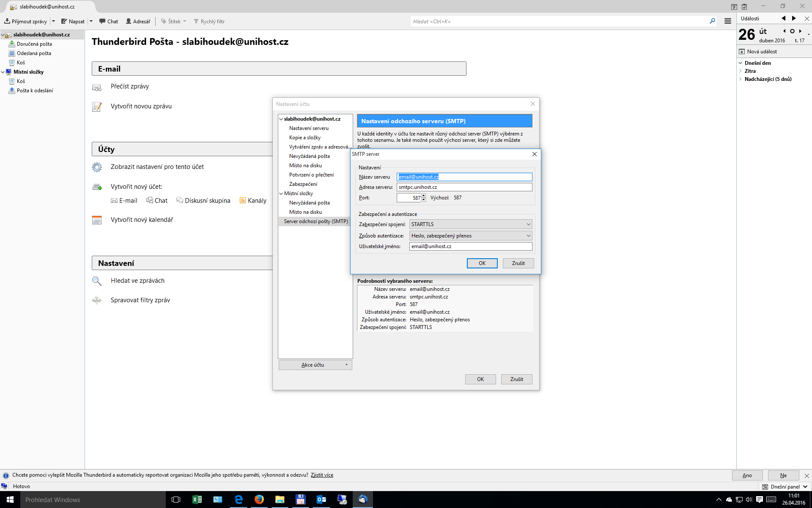Click Hledat ve zprávách

137,281
